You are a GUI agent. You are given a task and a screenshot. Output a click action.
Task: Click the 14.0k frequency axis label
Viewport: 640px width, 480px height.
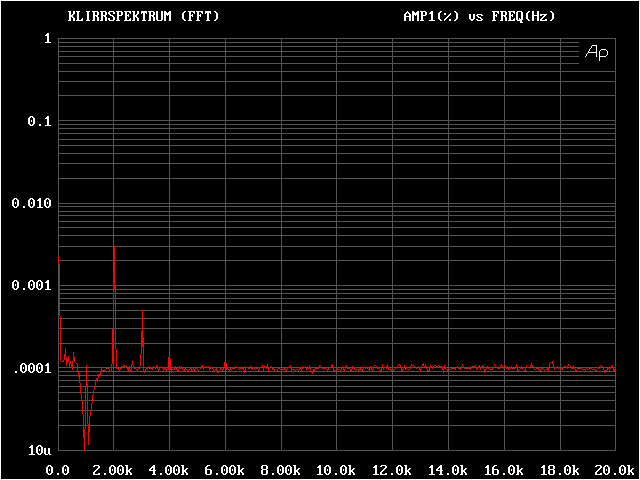coord(448,469)
